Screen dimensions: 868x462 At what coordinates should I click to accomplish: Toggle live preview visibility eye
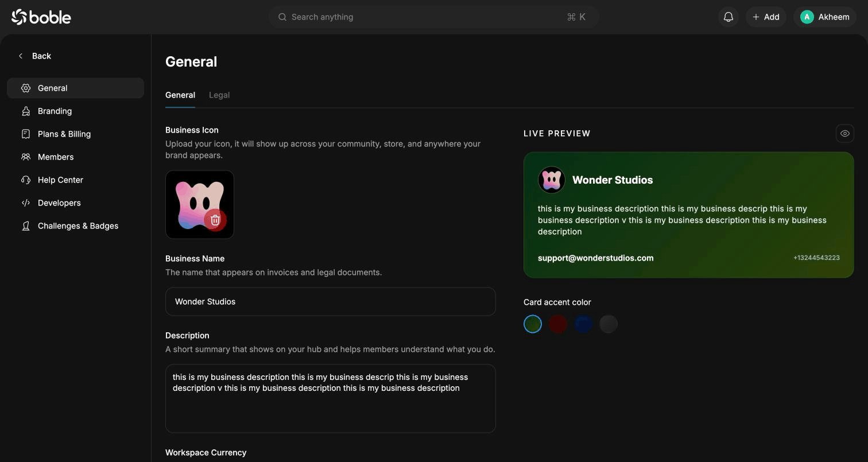(845, 133)
